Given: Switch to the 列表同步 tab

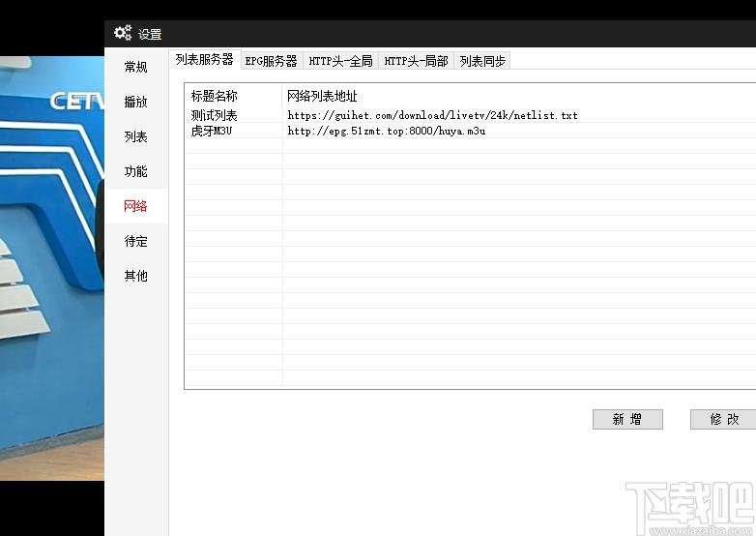Looking at the screenshot, I should pos(482,61).
